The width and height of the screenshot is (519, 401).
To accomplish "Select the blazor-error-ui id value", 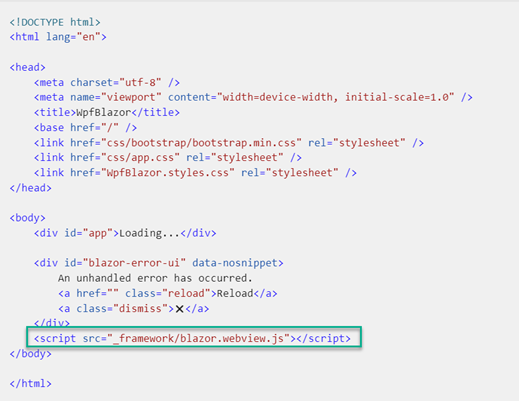I will coord(134,263).
